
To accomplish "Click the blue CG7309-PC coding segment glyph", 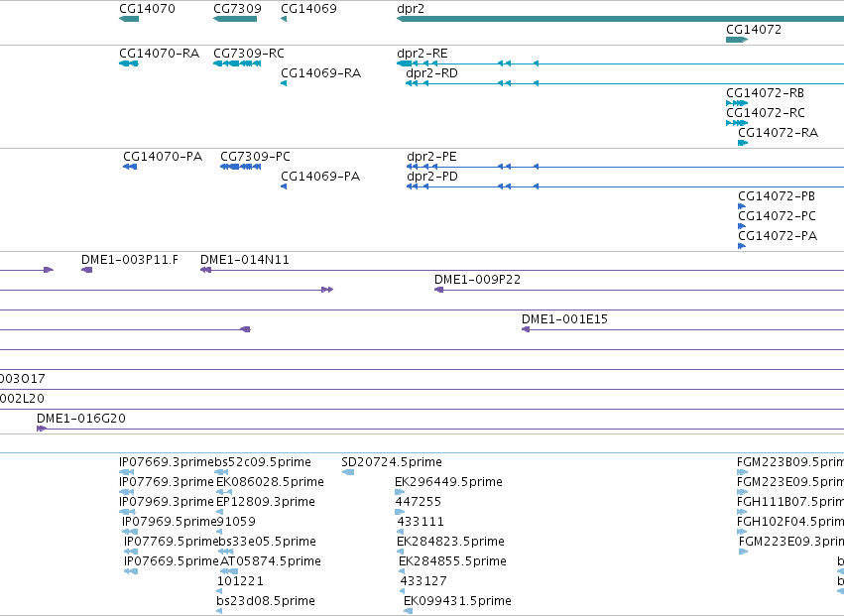I will [241, 167].
